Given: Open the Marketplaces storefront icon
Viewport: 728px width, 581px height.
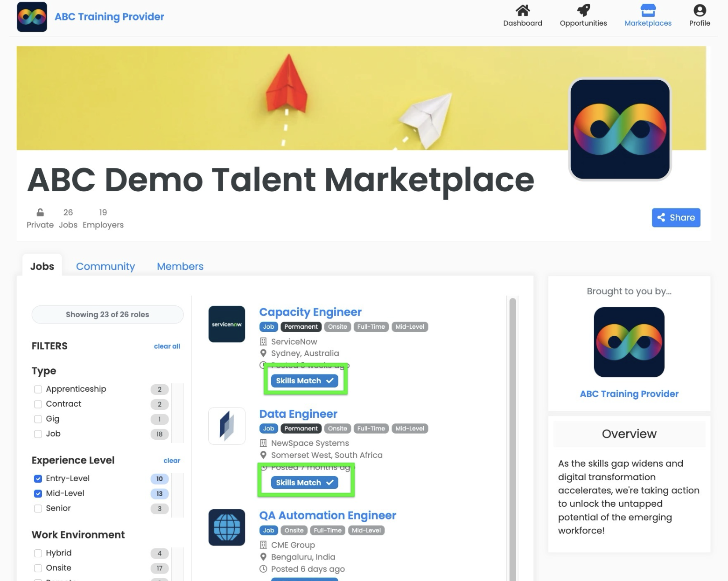Looking at the screenshot, I should [648, 10].
